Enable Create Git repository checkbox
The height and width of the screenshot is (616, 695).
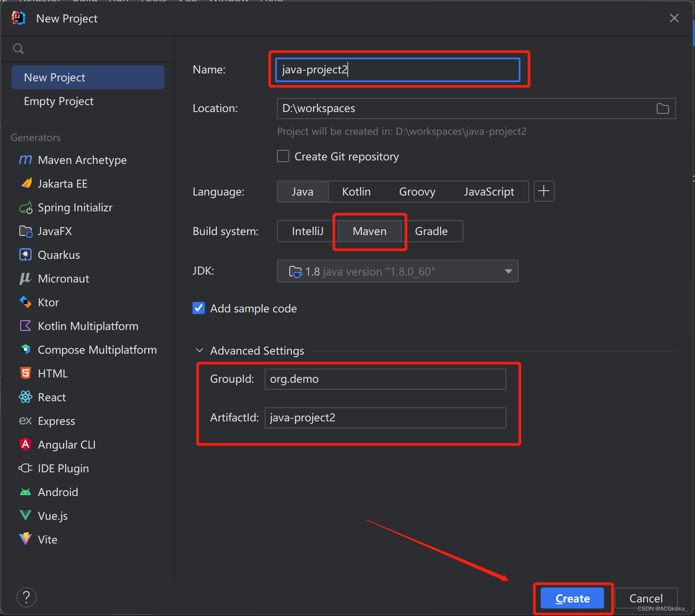(283, 156)
